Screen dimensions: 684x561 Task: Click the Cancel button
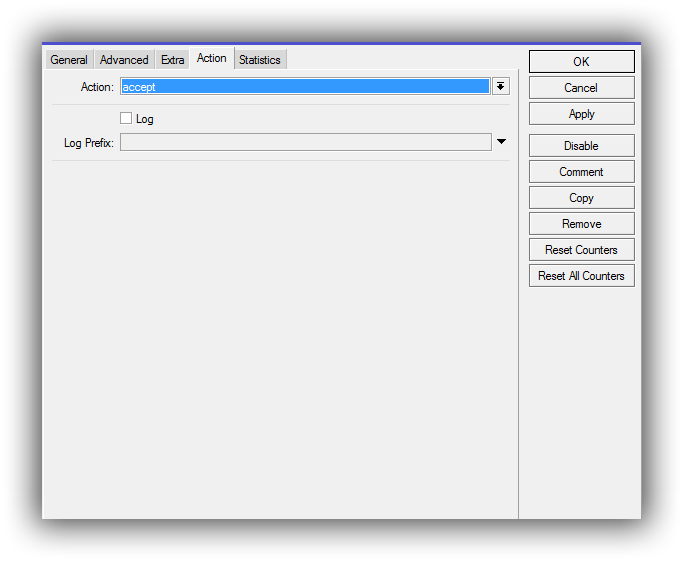click(x=581, y=88)
